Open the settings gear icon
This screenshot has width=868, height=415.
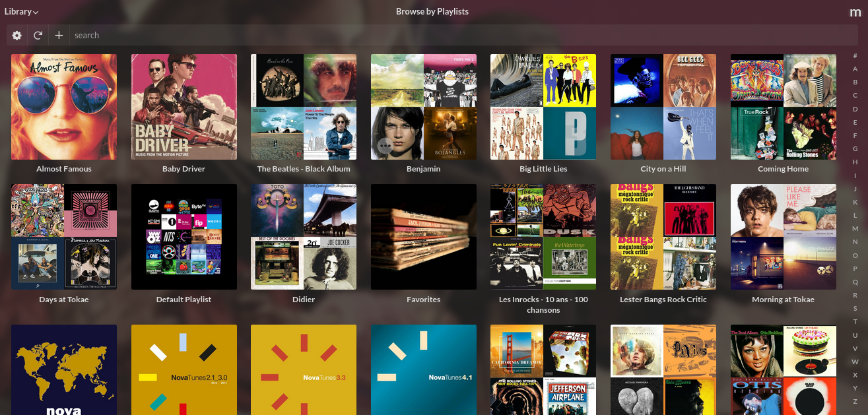click(x=17, y=36)
